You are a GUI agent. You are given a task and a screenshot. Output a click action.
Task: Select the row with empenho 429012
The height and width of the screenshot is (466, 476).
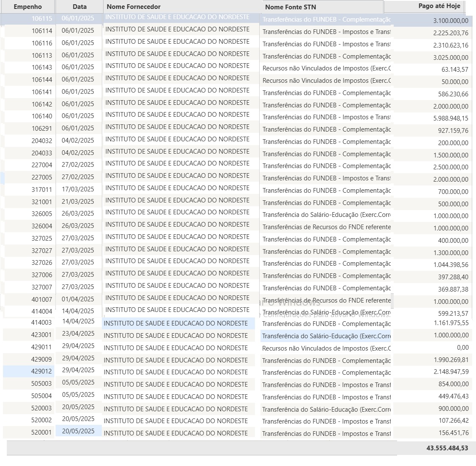(x=42, y=371)
